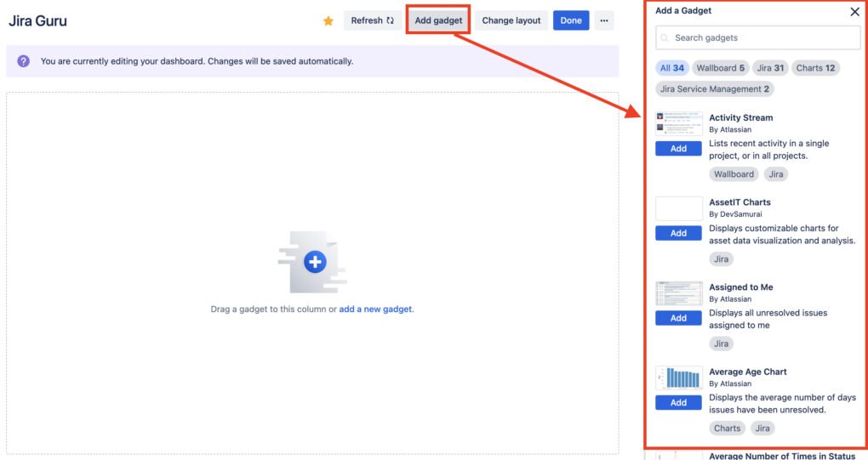Close the Add a Gadget panel
This screenshot has height=460, width=868.
pos(854,12)
